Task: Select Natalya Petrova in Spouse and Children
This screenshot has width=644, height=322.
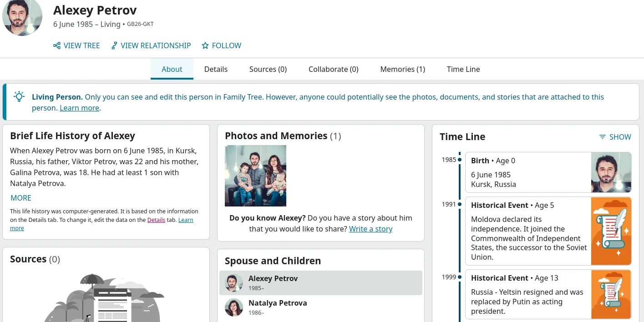Action: coord(278,303)
